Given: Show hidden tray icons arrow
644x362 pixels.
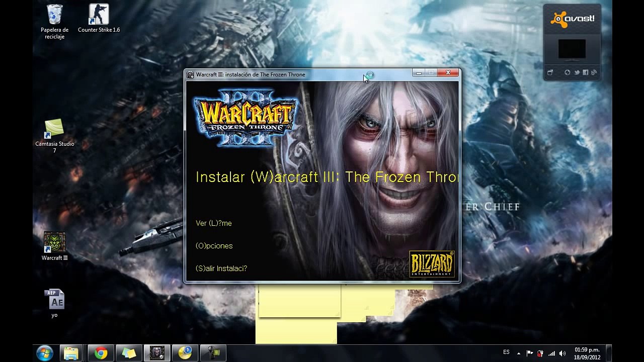Looking at the screenshot, I should [519, 353].
